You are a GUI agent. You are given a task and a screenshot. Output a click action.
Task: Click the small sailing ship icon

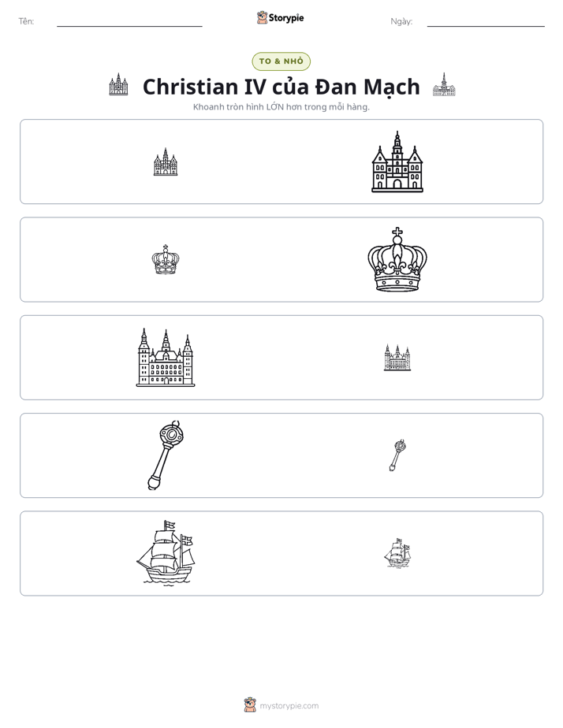(x=397, y=553)
